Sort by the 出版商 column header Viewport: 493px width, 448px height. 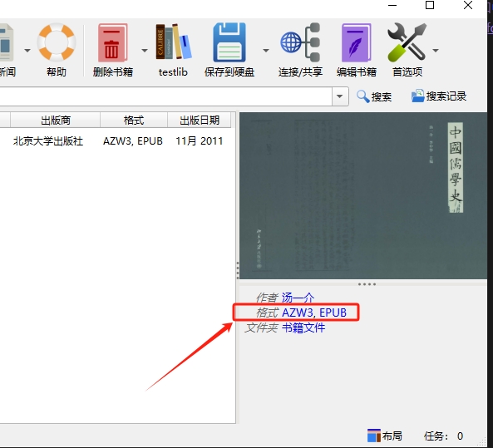[56, 120]
